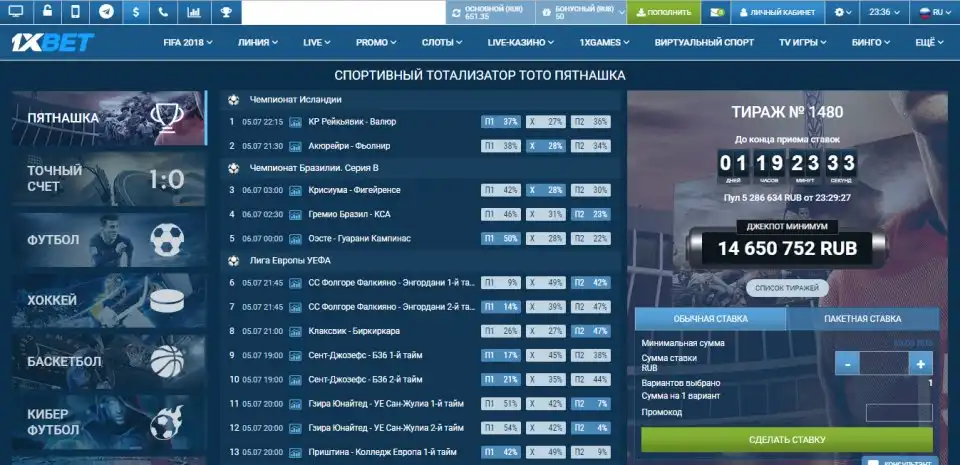This screenshot has height=465, width=960.
Task: Click the Промокод input field
Action: (x=898, y=412)
